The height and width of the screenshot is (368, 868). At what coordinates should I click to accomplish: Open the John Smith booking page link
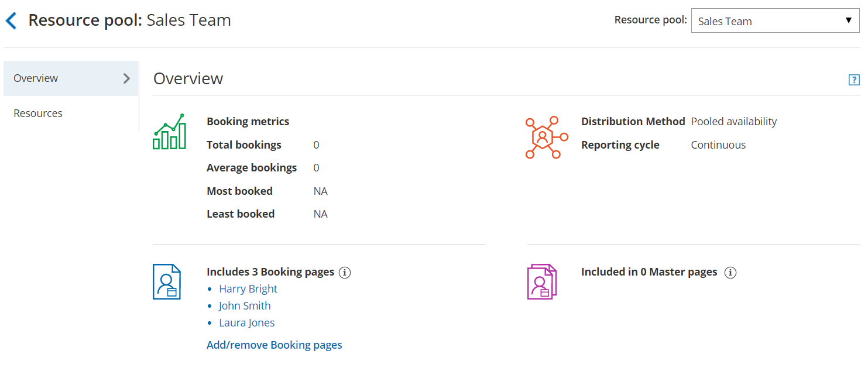click(x=245, y=306)
